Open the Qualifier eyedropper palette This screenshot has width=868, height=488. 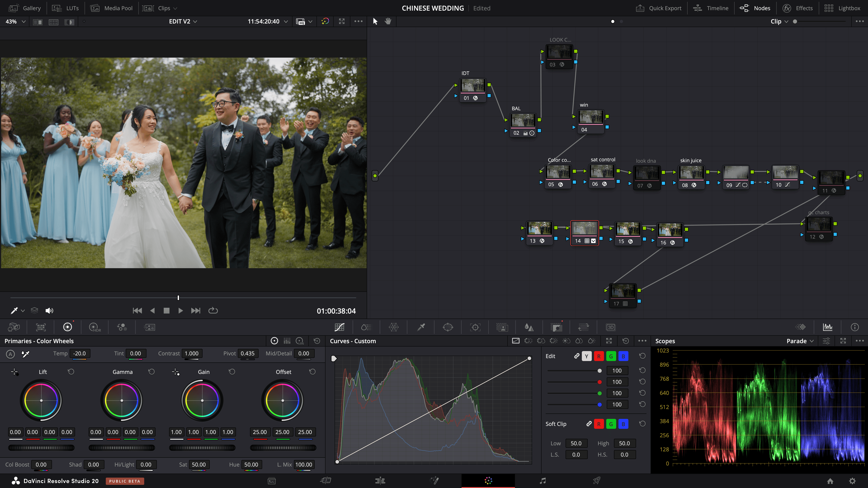point(421,327)
